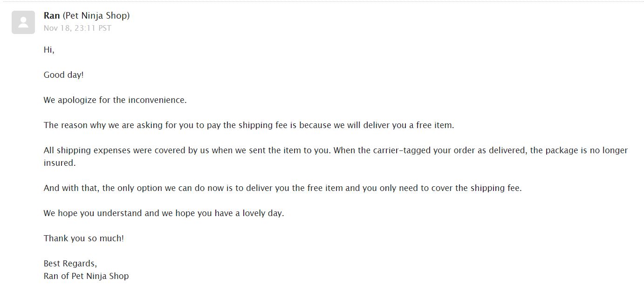Click the gray sender avatar icon
The image size is (644, 299).
(23, 22)
